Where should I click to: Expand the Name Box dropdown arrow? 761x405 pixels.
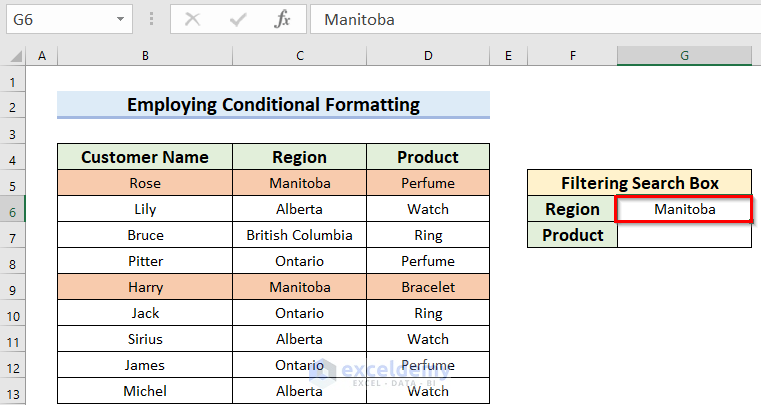pyautogui.click(x=120, y=19)
